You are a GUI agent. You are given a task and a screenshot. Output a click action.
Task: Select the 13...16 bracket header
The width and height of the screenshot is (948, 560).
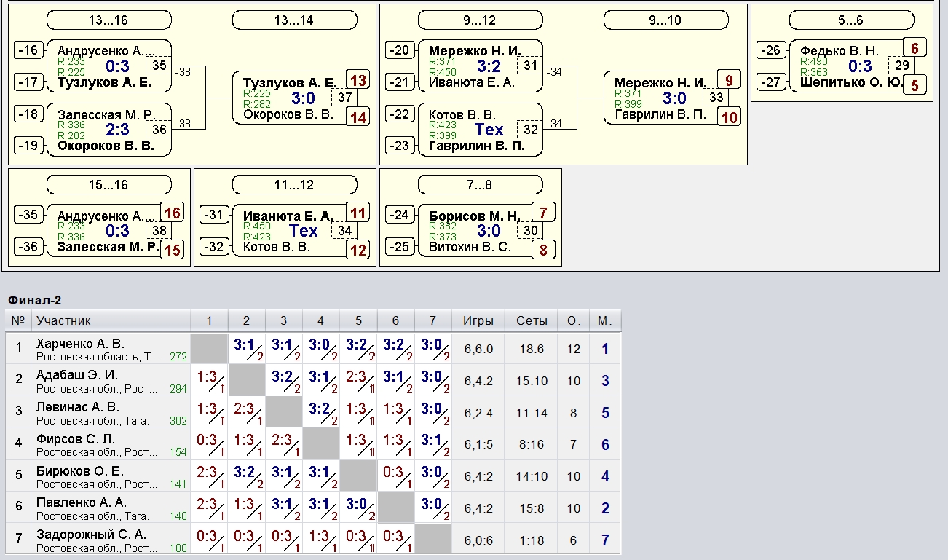[109, 20]
